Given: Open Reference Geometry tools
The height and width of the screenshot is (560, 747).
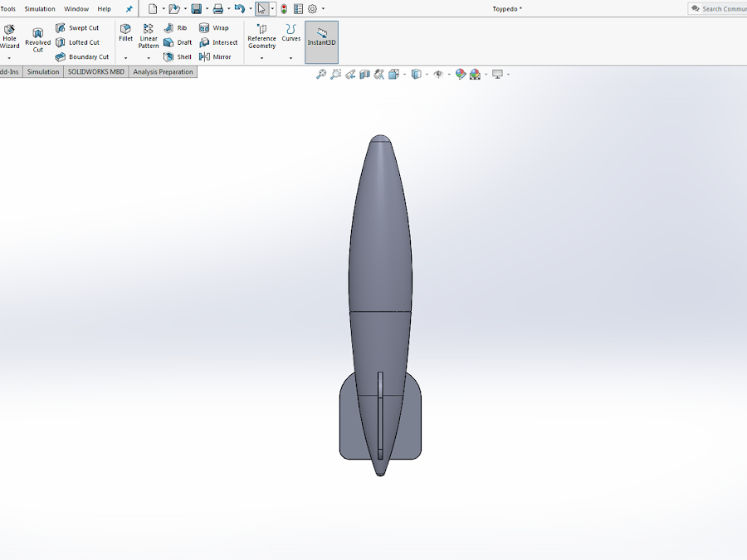Looking at the screenshot, I should tap(261, 37).
